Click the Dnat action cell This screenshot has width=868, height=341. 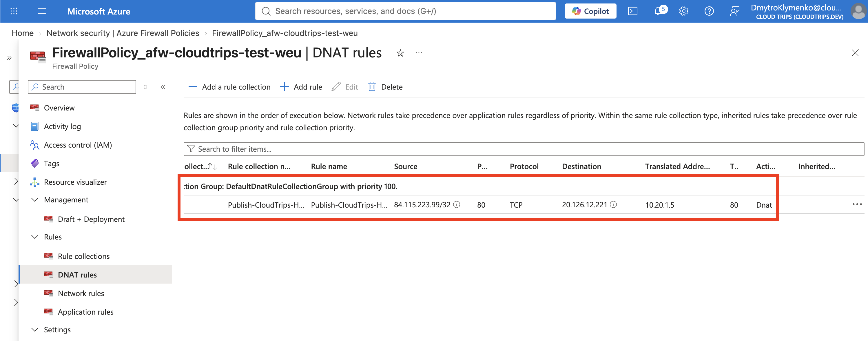(x=763, y=205)
